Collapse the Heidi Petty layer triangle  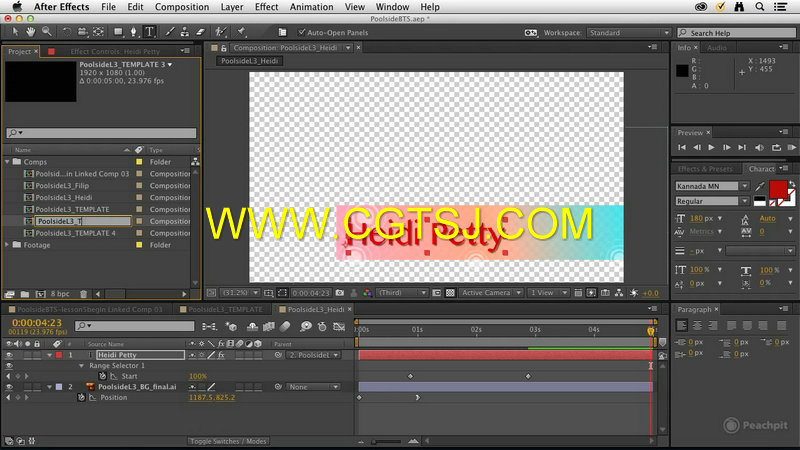pyautogui.click(x=49, y=355)
